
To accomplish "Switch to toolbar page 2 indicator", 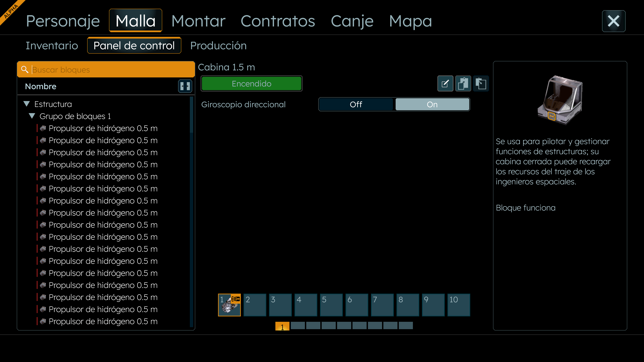I will tap(298, 325).
